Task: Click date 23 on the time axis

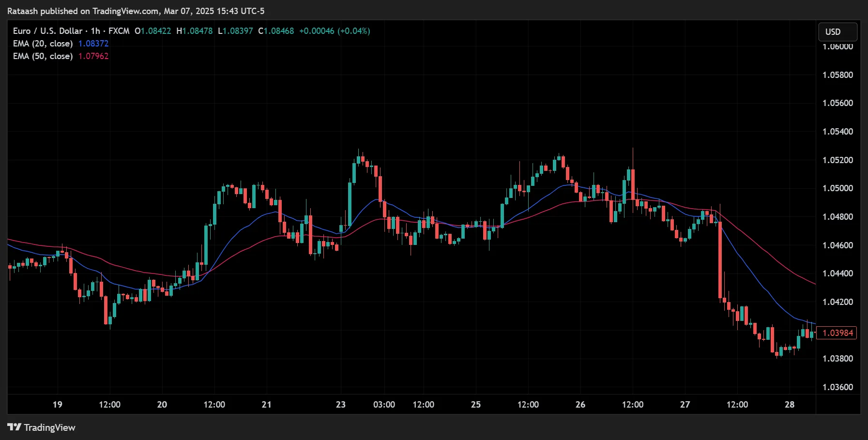Action: [x=341, y=405]
